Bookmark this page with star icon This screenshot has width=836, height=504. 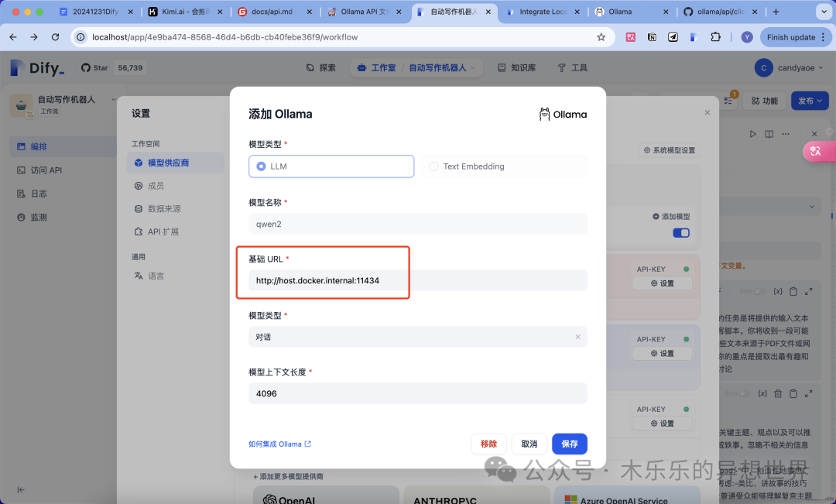(601, 37)
